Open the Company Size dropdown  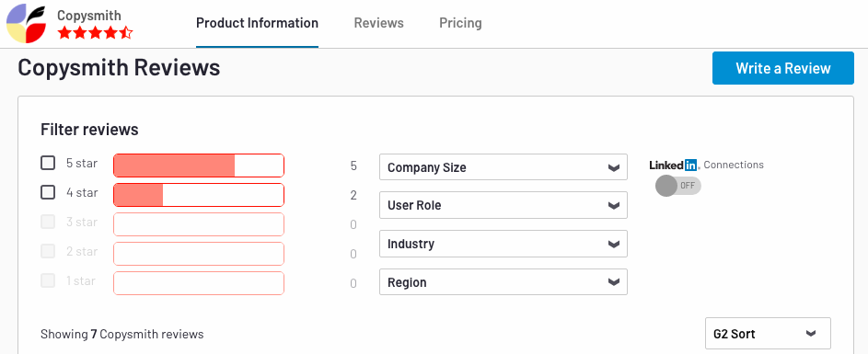(503, 167)
